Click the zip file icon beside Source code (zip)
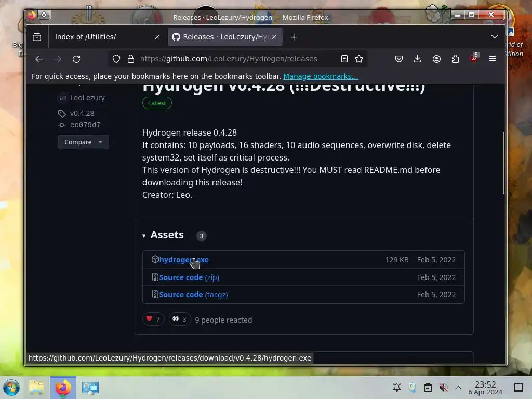The image size is (532, 399). [155, 277]
